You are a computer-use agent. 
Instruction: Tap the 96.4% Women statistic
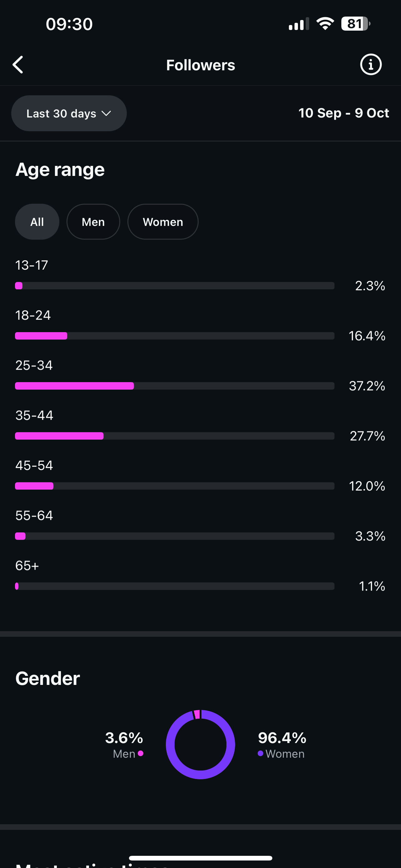(282, 738)
